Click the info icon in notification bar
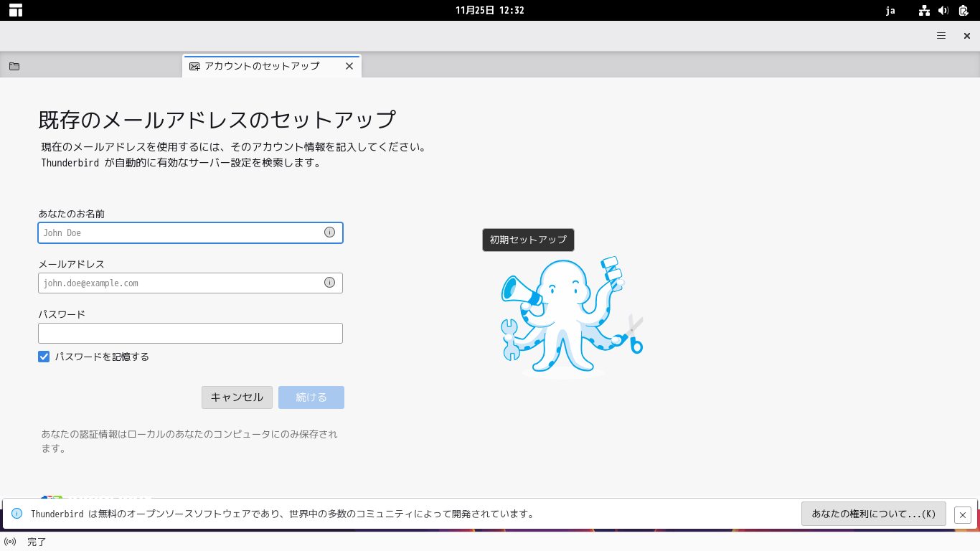Image resolution: width=980 pixels, height=551 pixels. point(17,514)
